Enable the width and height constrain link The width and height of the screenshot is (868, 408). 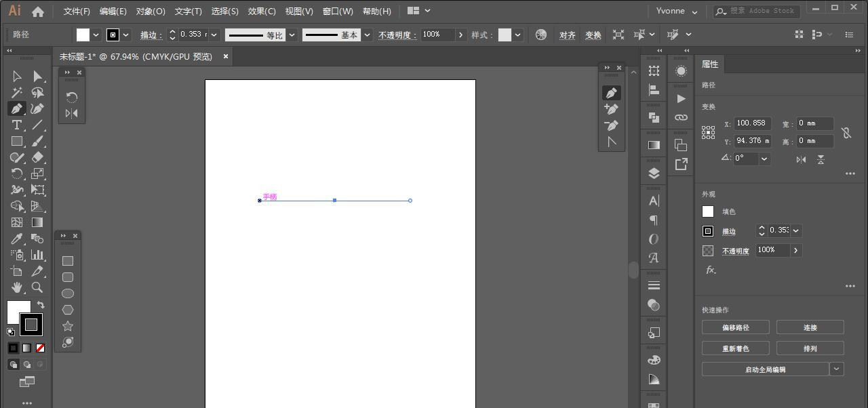[x=846, y=132]
